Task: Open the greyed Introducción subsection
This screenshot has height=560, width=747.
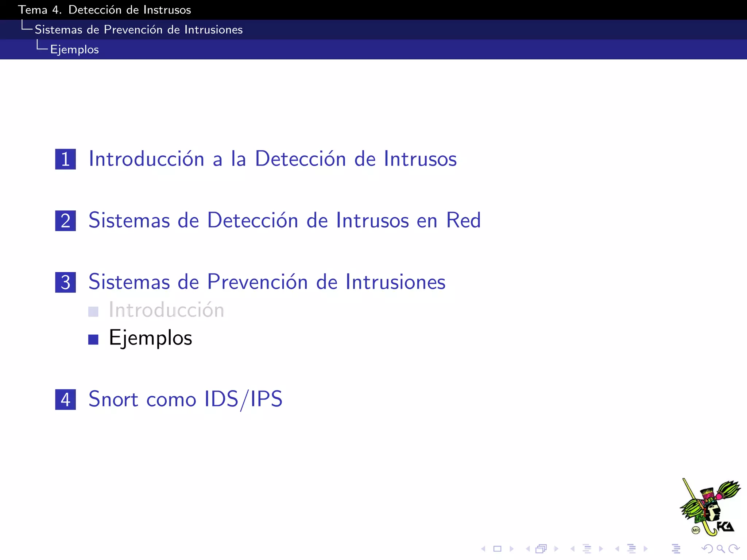Action: point(166,310)
